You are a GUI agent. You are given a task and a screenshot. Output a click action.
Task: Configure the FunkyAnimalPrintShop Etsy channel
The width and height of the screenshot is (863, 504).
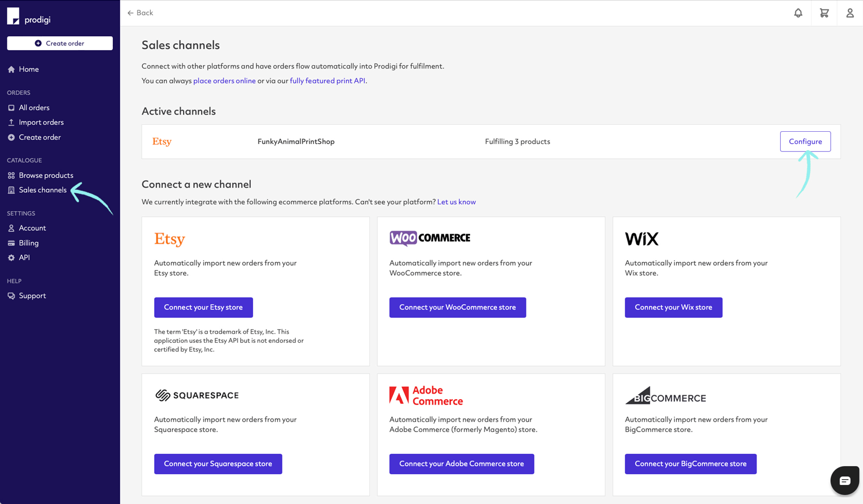pyautogui.click(x=805, y=141)
